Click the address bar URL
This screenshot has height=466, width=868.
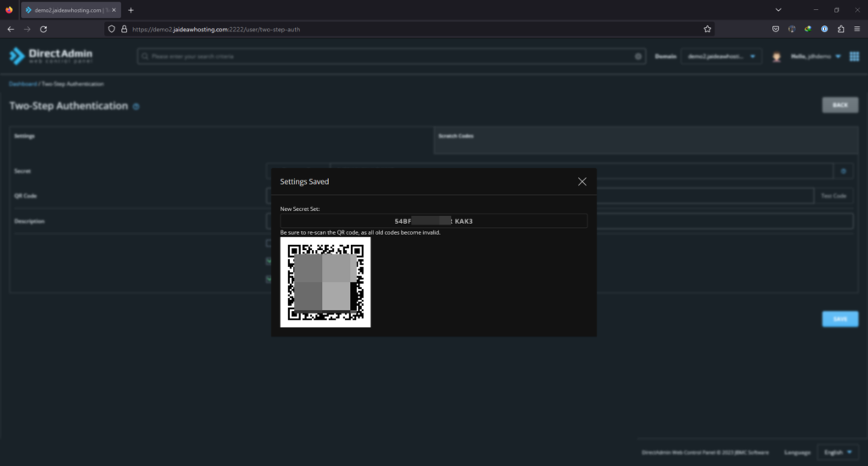coord(216,30)
